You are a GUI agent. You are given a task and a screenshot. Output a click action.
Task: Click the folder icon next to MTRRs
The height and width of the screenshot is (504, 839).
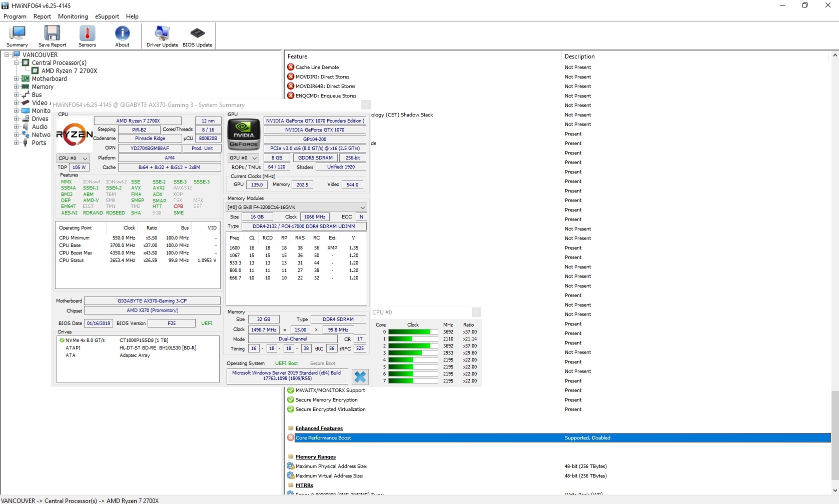291,485
